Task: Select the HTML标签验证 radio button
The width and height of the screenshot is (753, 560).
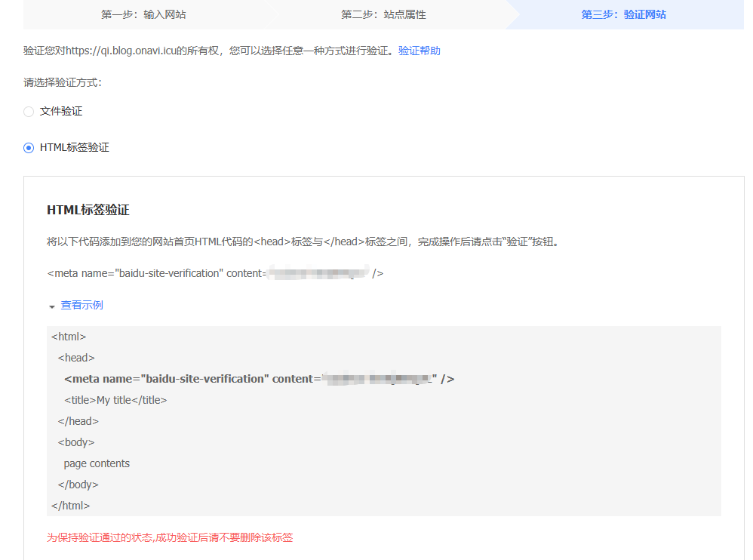Action: coord(29,148)
